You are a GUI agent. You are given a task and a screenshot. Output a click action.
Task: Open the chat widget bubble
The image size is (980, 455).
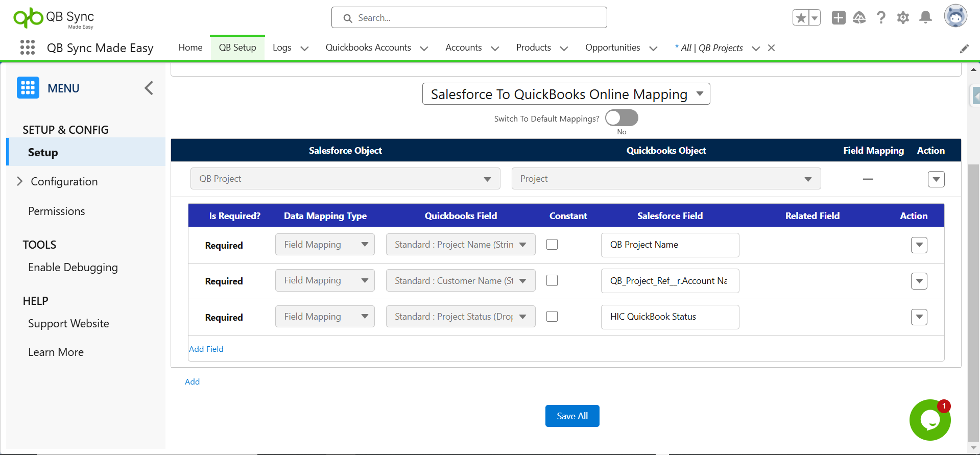tap(930, 420)
